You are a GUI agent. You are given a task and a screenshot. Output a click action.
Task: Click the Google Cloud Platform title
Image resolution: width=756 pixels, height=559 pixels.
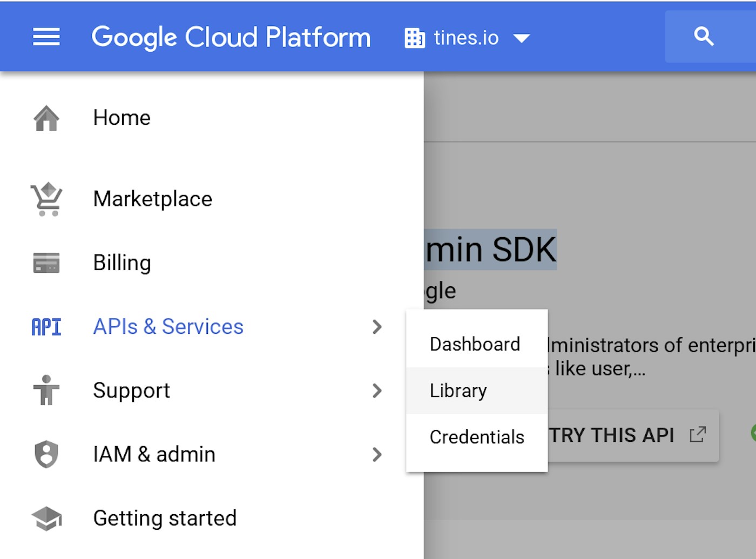(231, 37)
